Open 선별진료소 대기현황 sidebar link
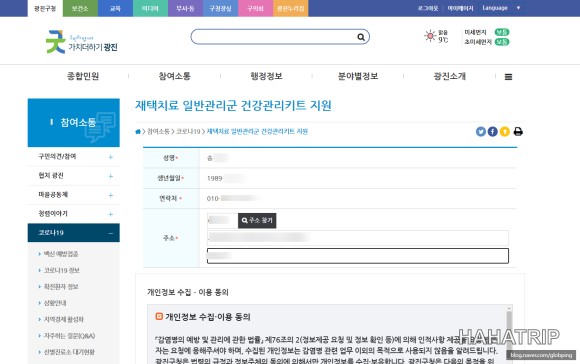Viewport: 580px width, 364px height. [x=69, y=352]
